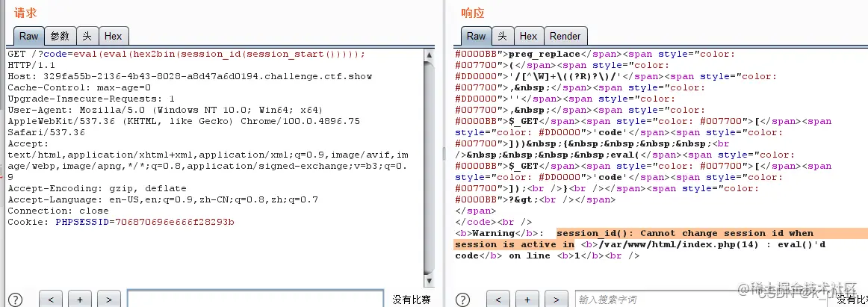Click the request previous match button

point(51,300)
